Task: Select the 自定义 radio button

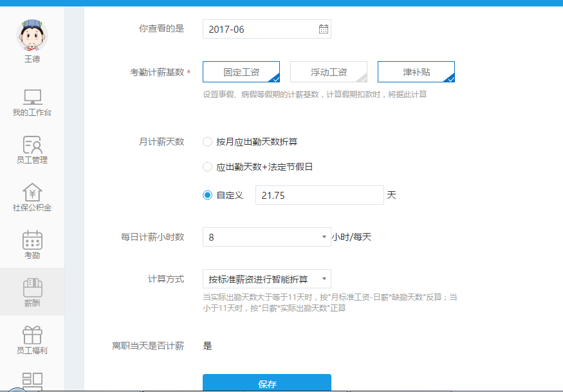Action: coord(207,195)
